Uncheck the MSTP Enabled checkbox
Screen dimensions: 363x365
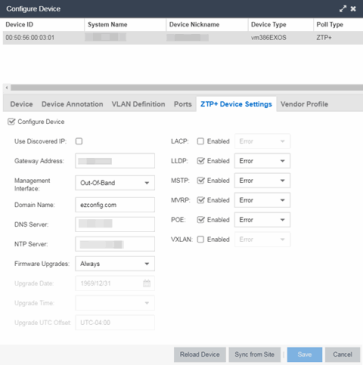(200, 181)
